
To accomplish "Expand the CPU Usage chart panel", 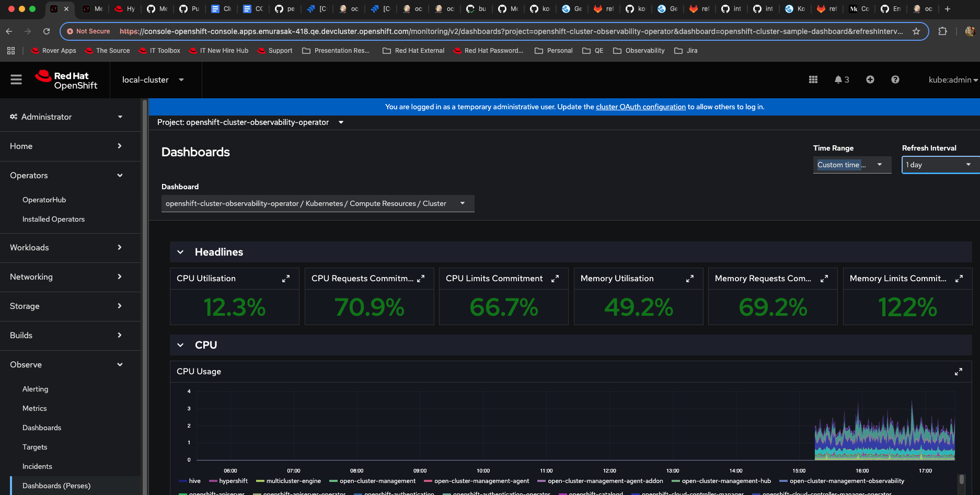I will pyautogui.click(x=959, y=372).
